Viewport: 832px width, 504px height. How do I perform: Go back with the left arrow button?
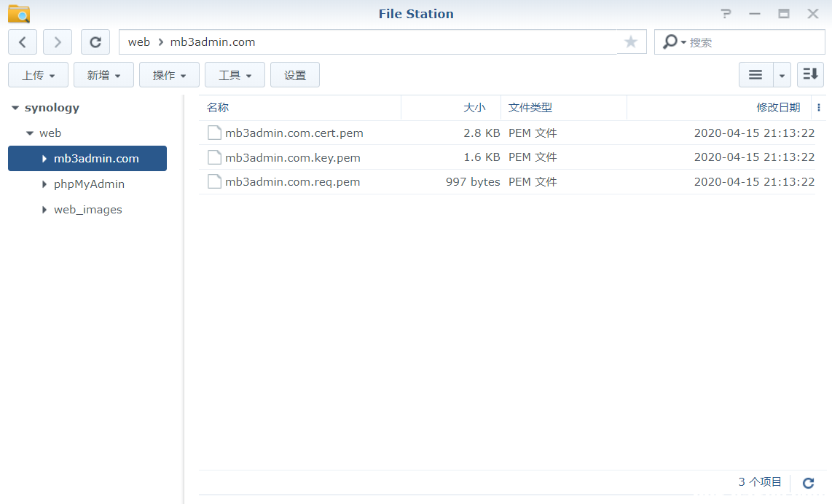click(x=23, y=42)
